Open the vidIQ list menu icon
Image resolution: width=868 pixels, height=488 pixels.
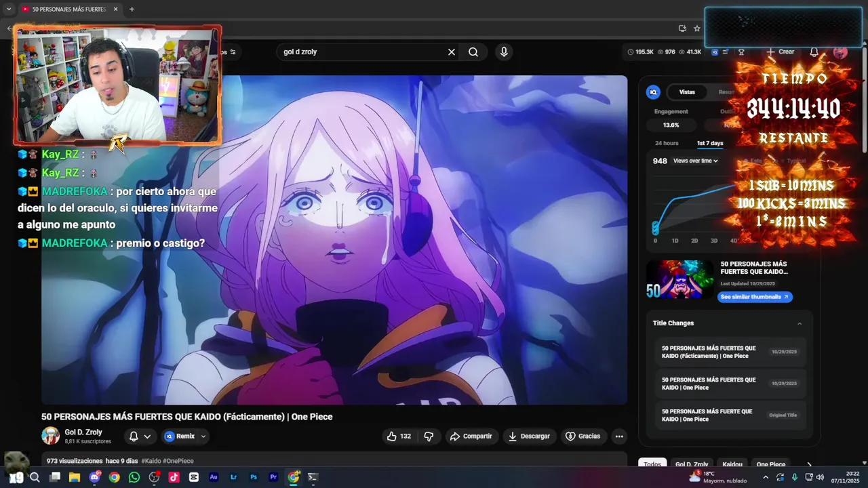click(726, 52)
